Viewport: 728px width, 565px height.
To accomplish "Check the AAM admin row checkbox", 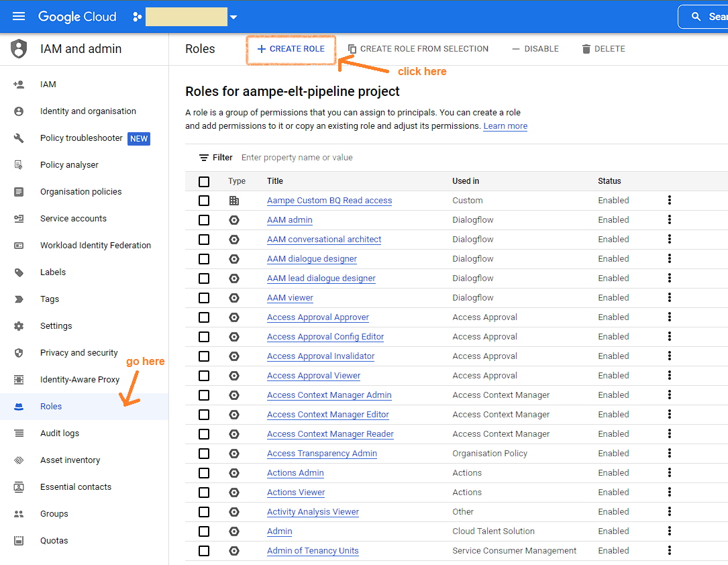I will 204,220.
